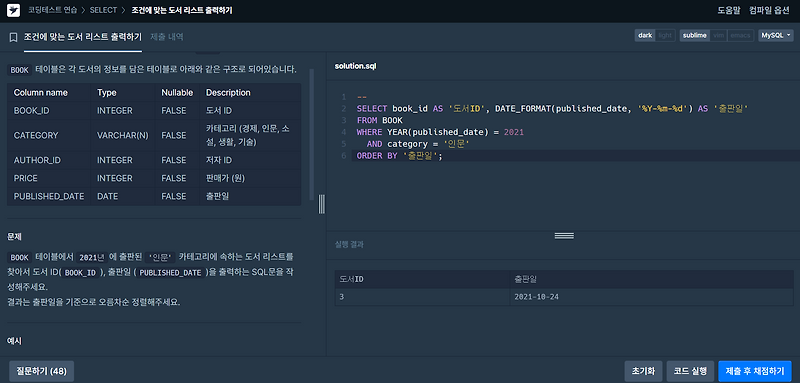This screenshot has height=383, width=800.
Task: Select the emacs keymap mode
Action: (739, 36)
